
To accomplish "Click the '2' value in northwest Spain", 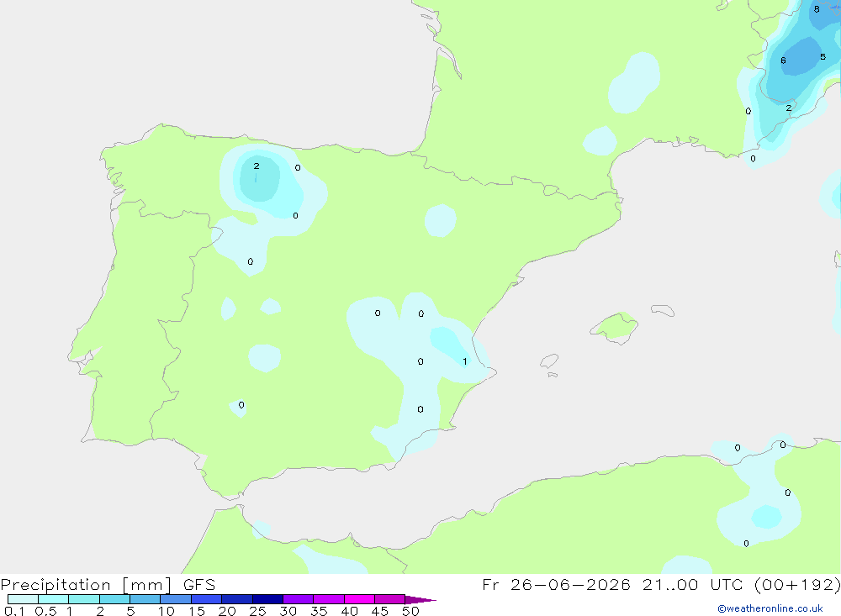I will (x=257, y=166).
